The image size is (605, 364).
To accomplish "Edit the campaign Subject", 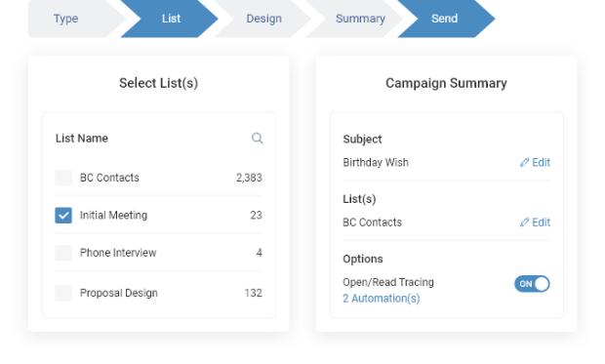I will click(x=535, y=163).
